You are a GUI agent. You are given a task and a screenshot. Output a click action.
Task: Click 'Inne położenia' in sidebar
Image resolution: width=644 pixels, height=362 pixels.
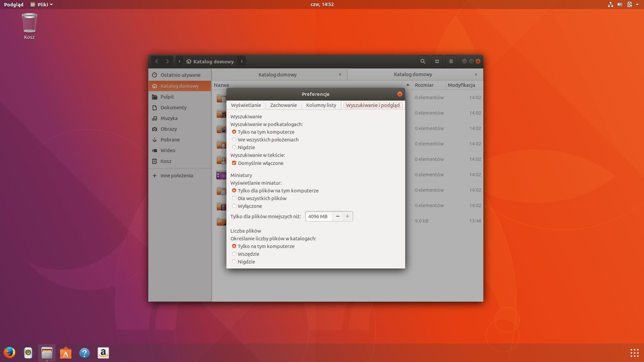[176, 176]
